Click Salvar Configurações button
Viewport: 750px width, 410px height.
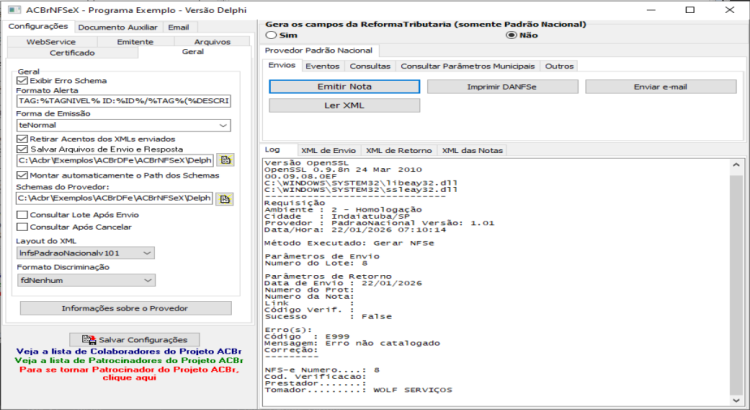(x=134, y=340)
